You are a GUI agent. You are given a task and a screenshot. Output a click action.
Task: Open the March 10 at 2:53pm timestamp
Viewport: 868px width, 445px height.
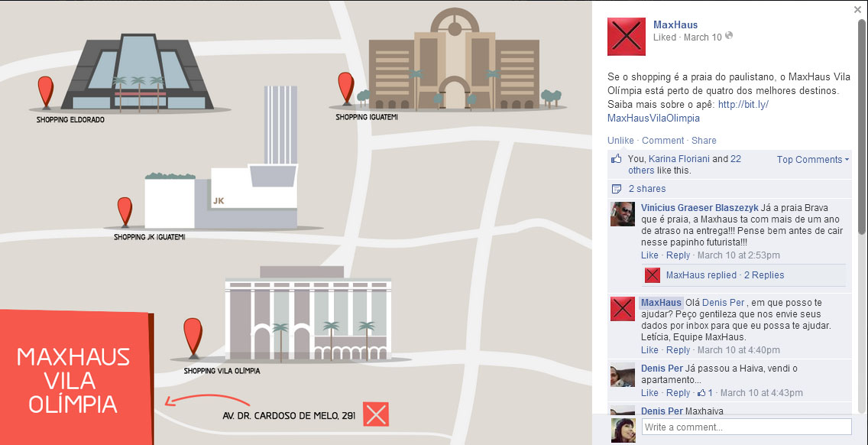point(738,255)
